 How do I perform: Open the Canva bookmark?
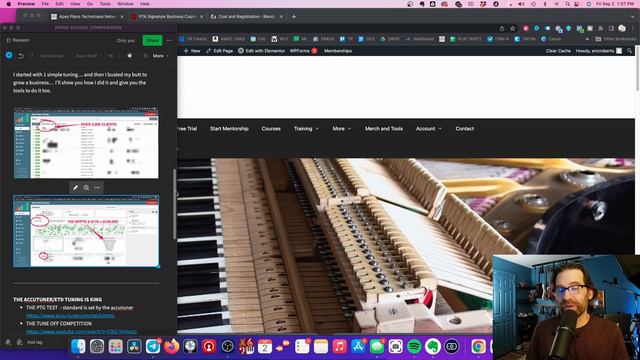coord(551,39)
